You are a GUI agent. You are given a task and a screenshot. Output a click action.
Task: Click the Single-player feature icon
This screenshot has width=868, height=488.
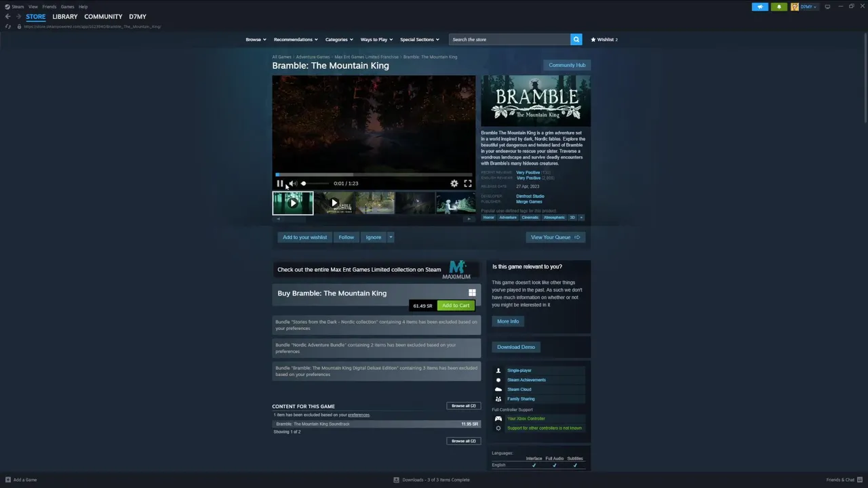tap(498, 371)
